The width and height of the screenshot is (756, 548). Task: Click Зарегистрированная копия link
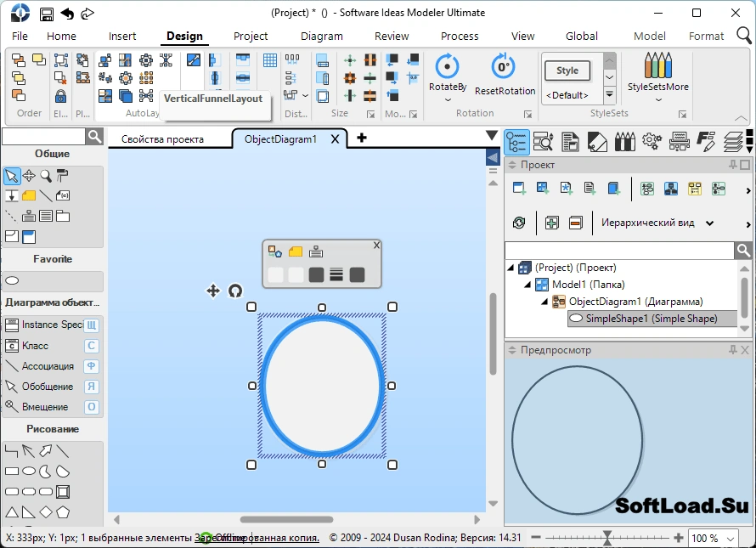pyautogui.click(x=257, y=538)
